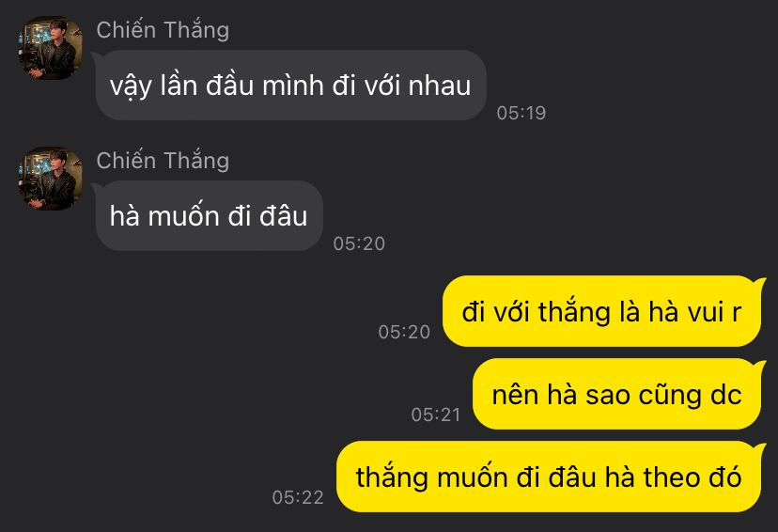Tap the 05:19 timestamp

click(x=521, y=113)
